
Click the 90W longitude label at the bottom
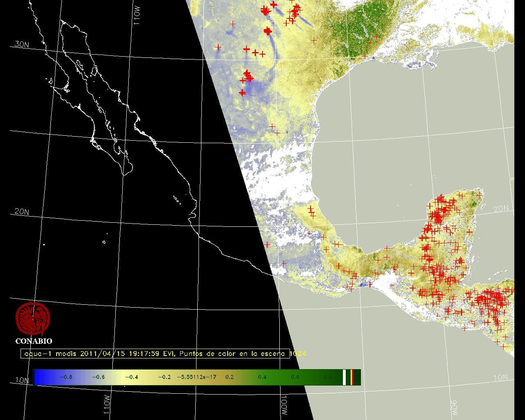coord(454,407)
